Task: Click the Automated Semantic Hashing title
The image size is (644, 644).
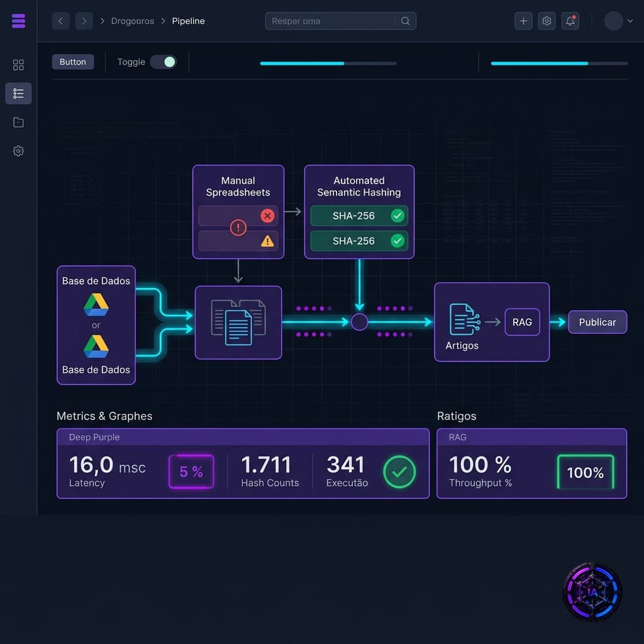Action: coord(359,186)
